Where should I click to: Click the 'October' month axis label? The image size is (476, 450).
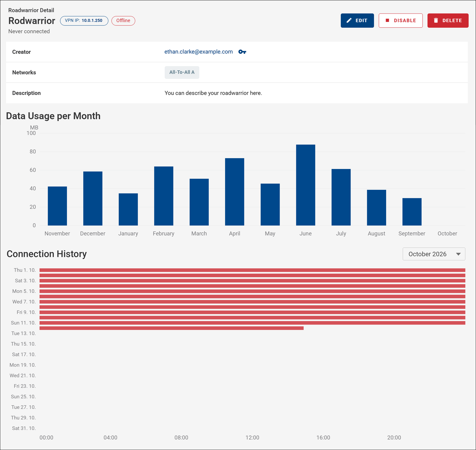pyautogui.click(x=447, y=234)
